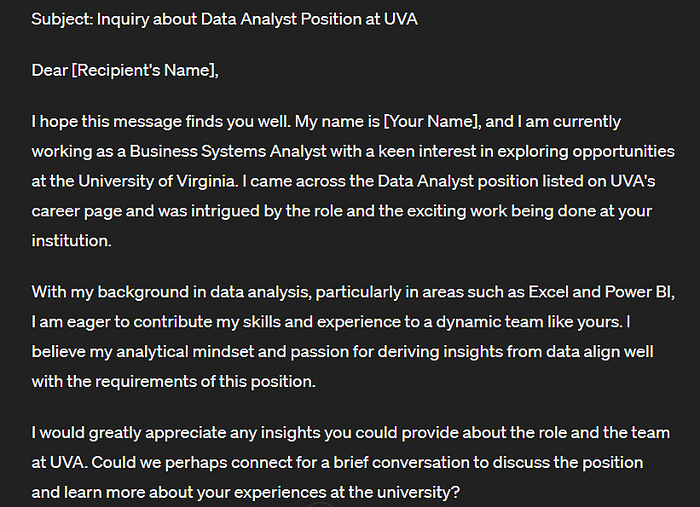Image resolution: width=700 pixels, height=507 pixels.
Task: Click the text "with the requirements of this position."
Action: pos(173,382)
